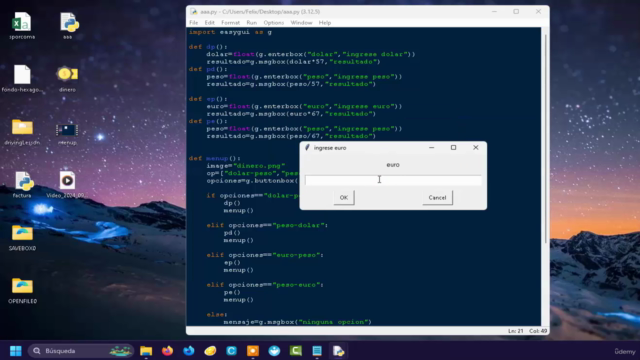Click the 'Col: 49' status bar entry

(x=538, y=331)
